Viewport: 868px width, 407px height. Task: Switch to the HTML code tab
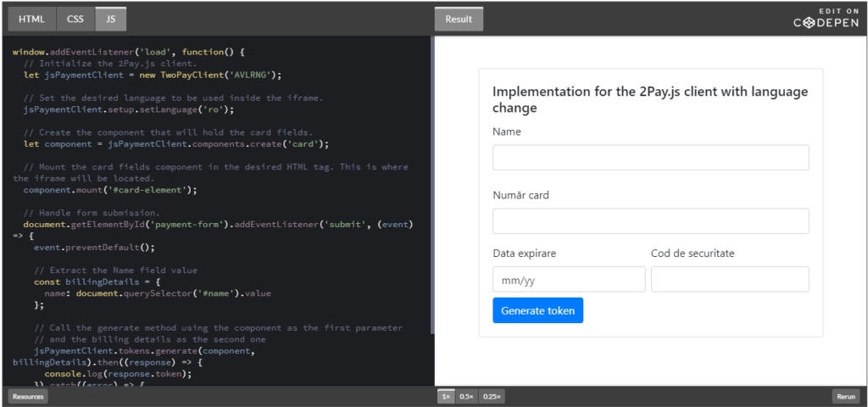[32, 19]
